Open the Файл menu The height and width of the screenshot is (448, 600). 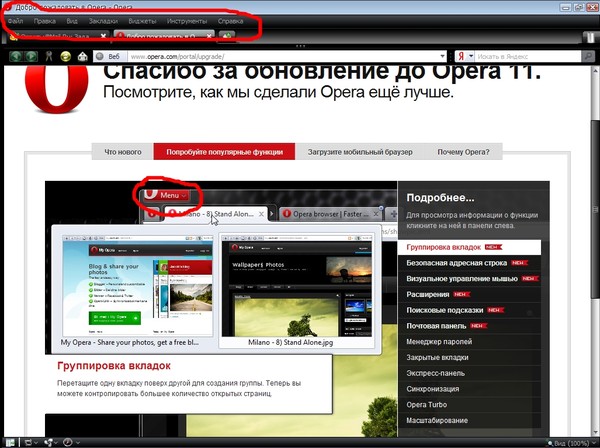tap(15, 21)
